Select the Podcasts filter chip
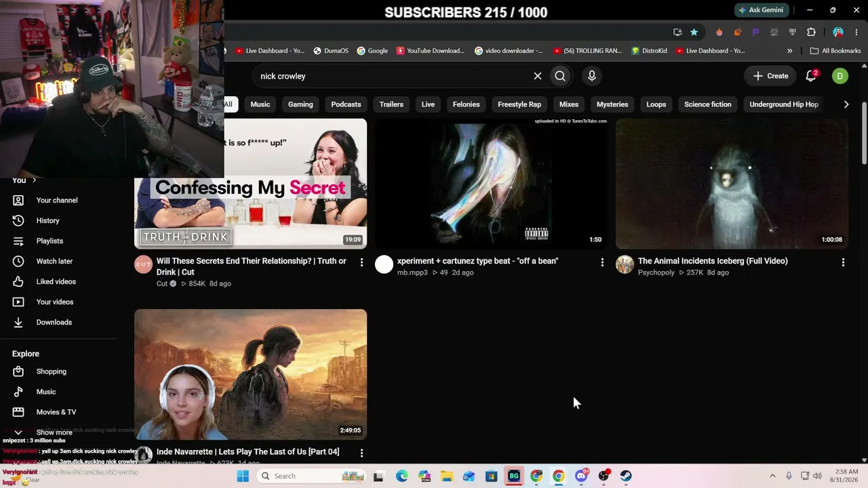The image size is (868, 488). coord(346,104)
